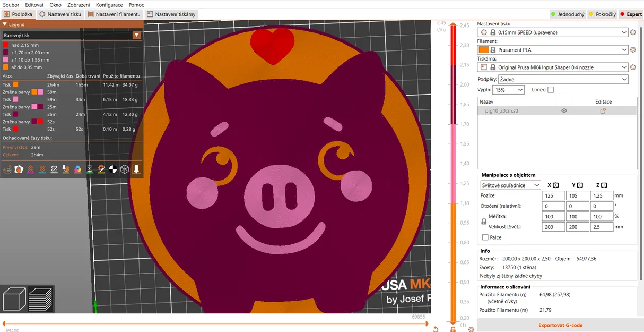Switch to Jednoduchý mode
This screenshot has height=332, width=644.
pos(567,14)
